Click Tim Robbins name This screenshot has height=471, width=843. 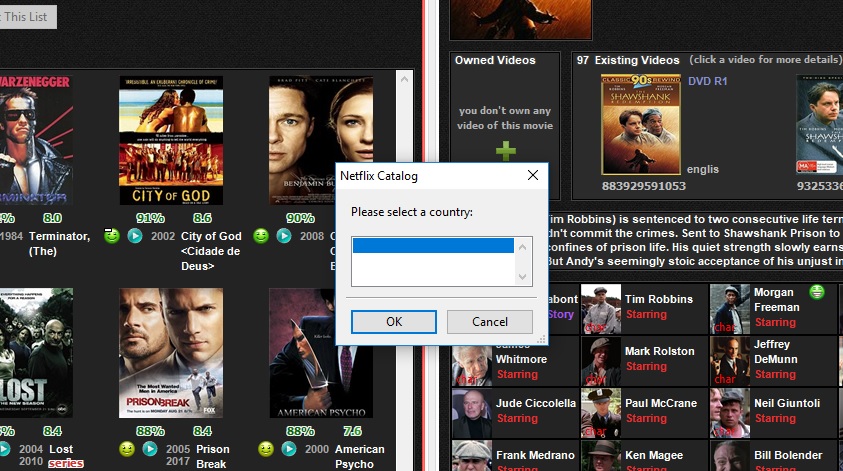coord(659,299)
